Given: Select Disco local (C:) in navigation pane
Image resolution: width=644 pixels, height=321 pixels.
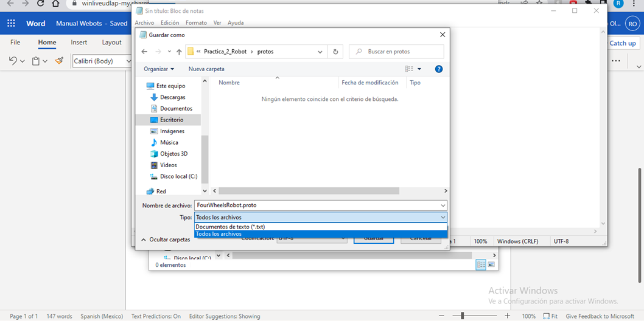Looking at the screenshot, I should click(x=174, y=176).
